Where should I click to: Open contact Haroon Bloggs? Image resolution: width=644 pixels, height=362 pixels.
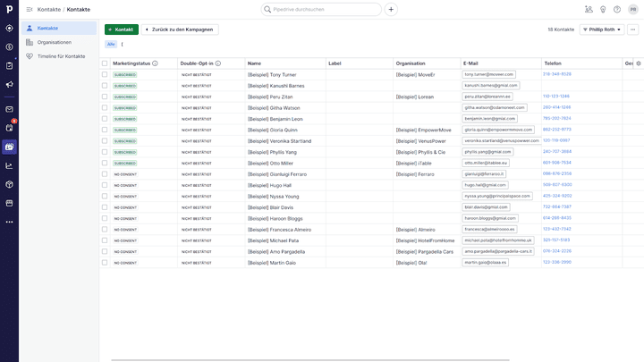275,219
